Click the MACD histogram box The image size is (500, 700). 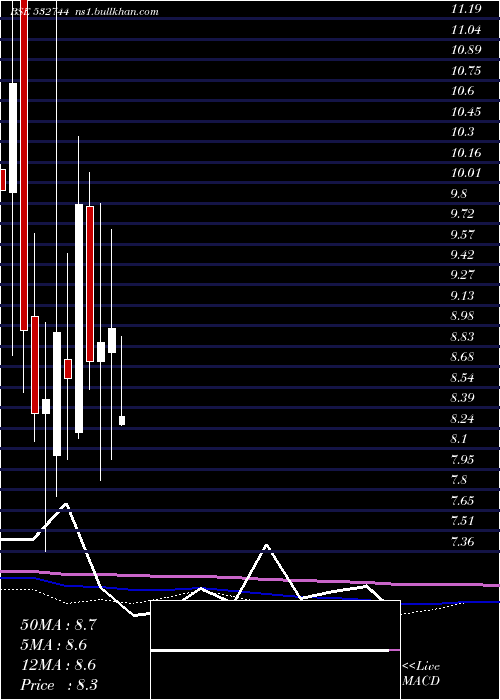(x=275, y=650)
